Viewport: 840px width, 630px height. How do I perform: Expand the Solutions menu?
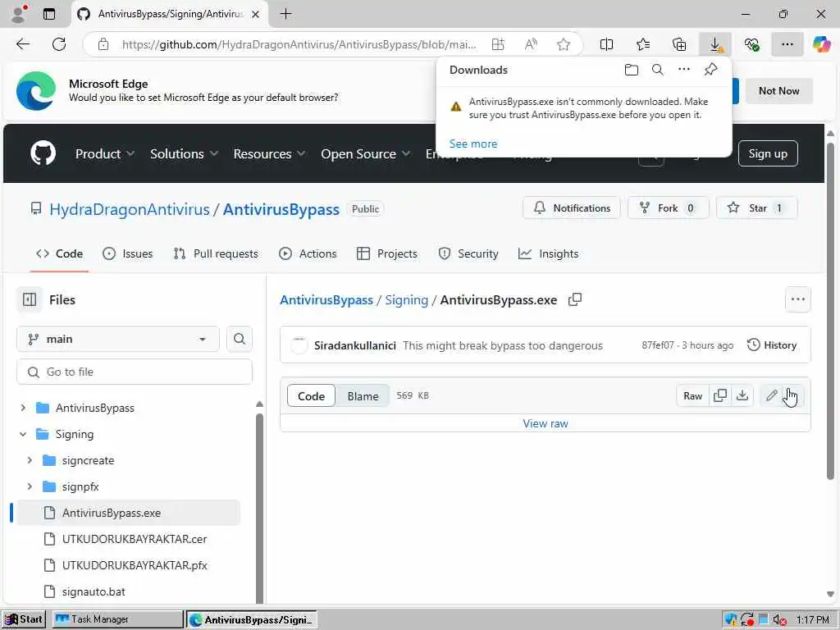(x=184, y=153)
